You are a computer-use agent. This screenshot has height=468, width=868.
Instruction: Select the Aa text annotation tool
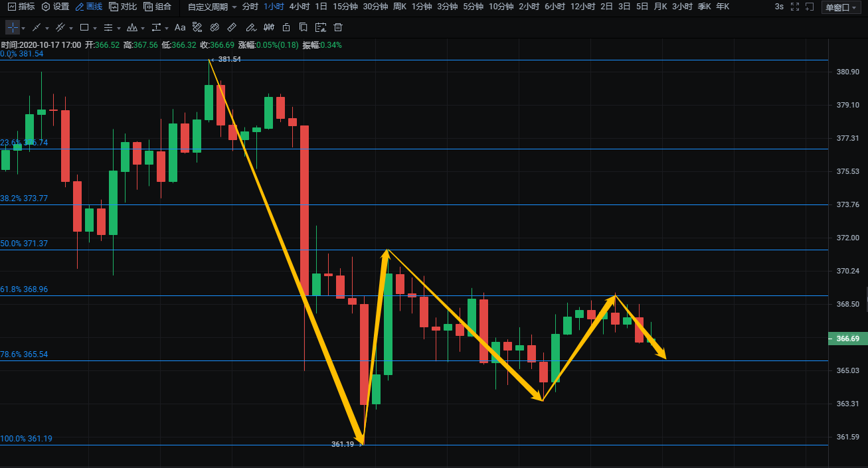tap(180, 28)
